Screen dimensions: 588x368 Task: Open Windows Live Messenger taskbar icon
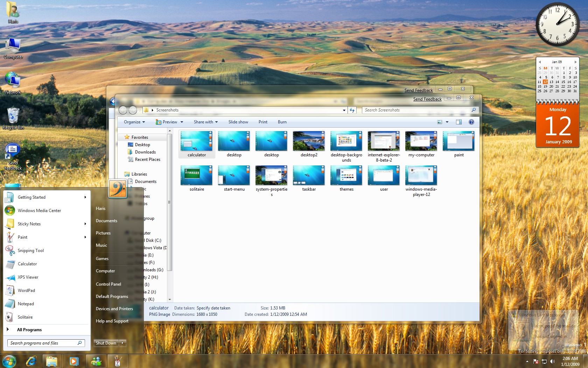tap(96, 361)
